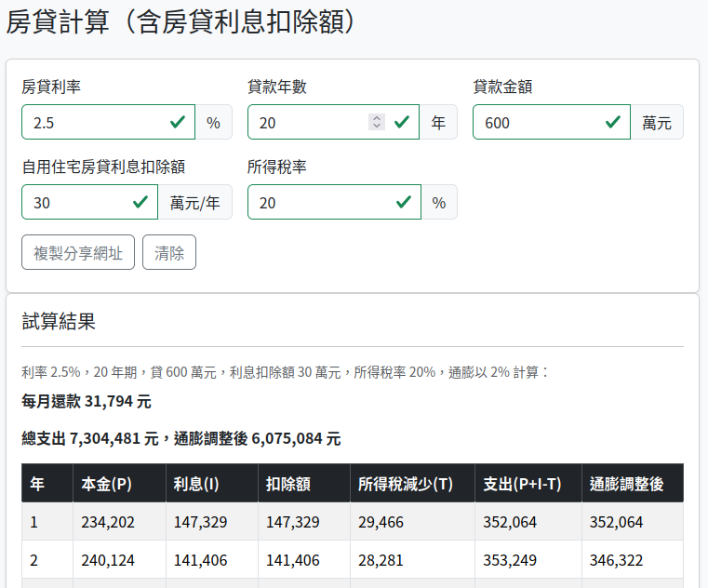708x588 pixels.
Task: Click the spinner arrows in 貸款年數 field
Action: tap(376, 122)
